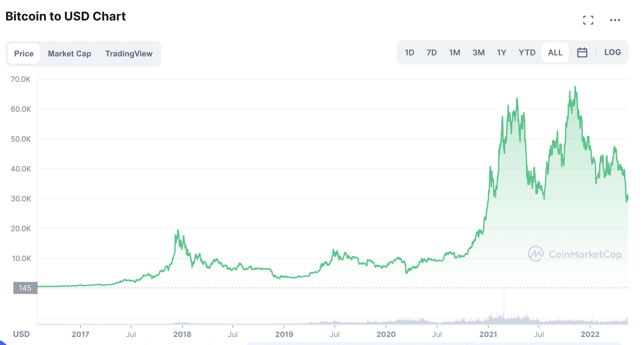This screenshot has width=644, height=345.
Task: Click the 2018 label on the time axis
Action: click(x=182, y=334)
